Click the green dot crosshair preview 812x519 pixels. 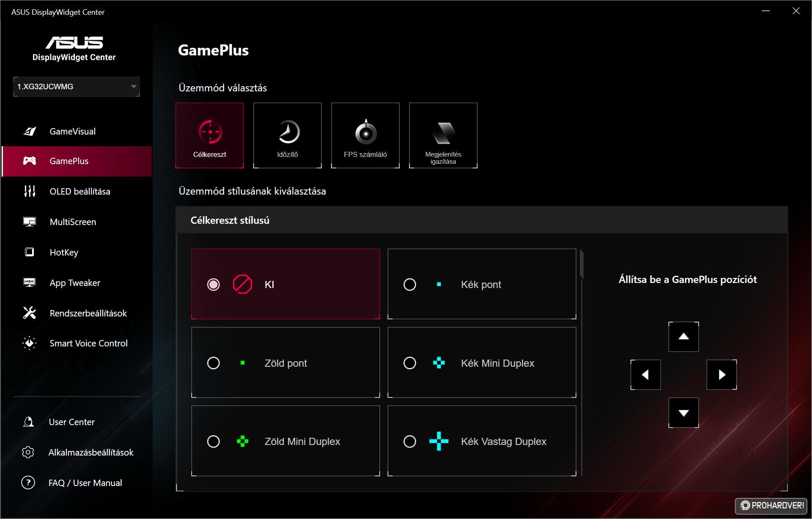(x=242, y=363)
